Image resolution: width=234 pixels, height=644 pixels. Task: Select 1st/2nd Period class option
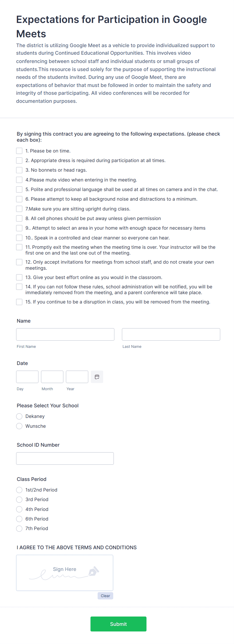point(19,490)
